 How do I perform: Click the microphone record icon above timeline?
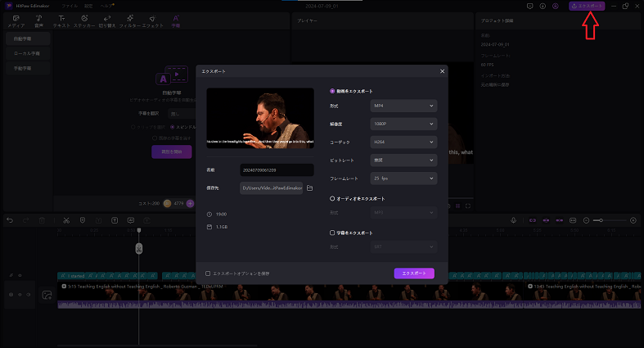click(x=513, y=219)
